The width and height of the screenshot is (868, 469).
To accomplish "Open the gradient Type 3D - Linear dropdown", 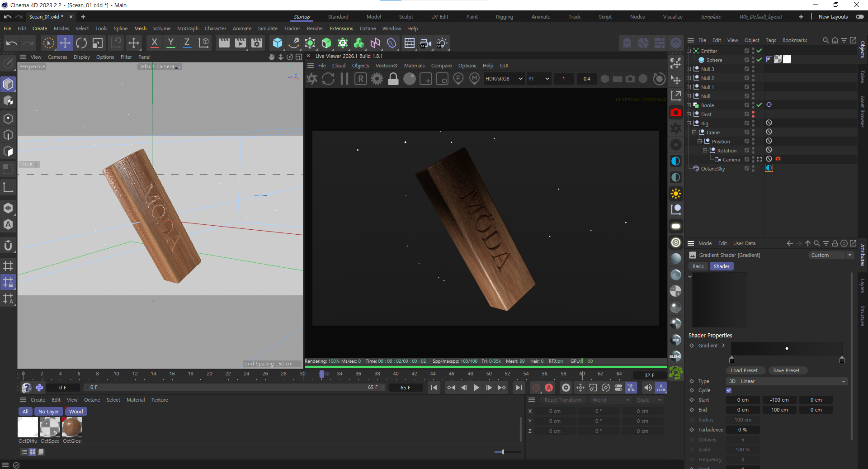I will pos(786,381).
